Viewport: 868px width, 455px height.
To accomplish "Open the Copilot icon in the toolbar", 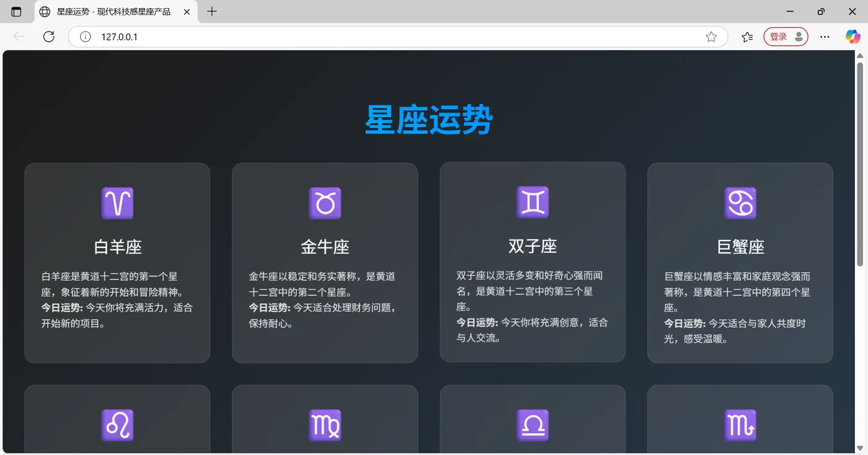I will (853, 37).
